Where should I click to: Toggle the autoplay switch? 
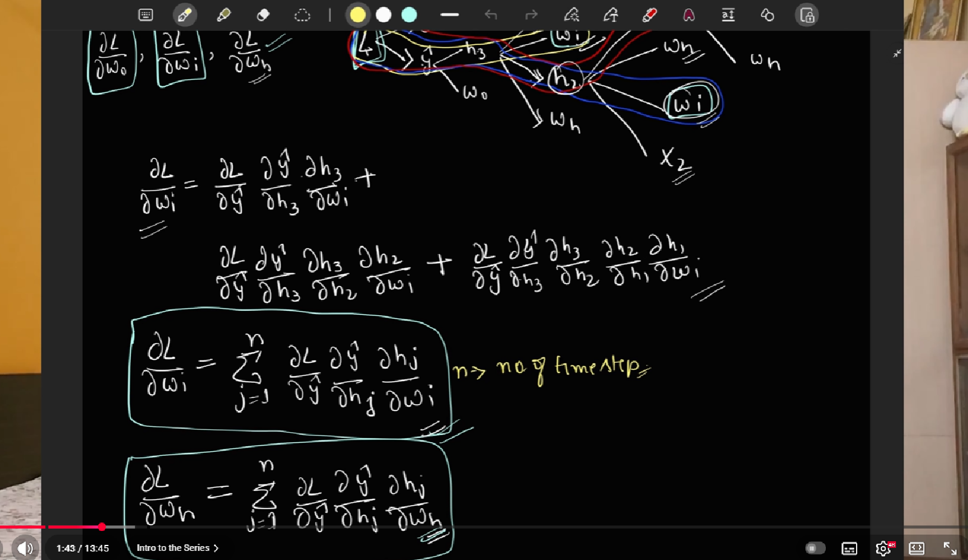tap(815, 548)
